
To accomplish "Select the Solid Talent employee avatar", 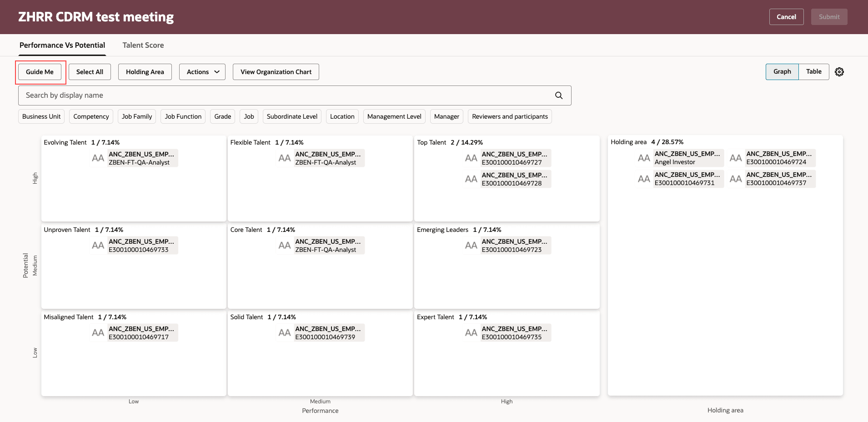I will coord(285,332).
